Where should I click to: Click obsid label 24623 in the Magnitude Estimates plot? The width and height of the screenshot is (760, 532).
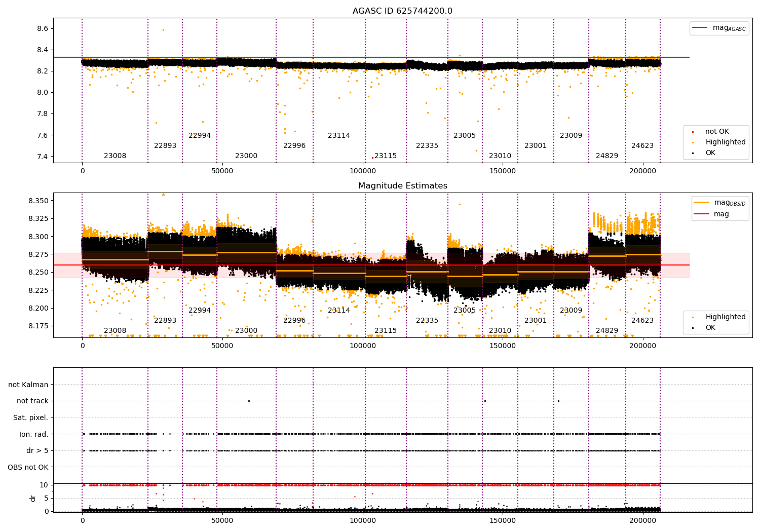tap(642, 321)
